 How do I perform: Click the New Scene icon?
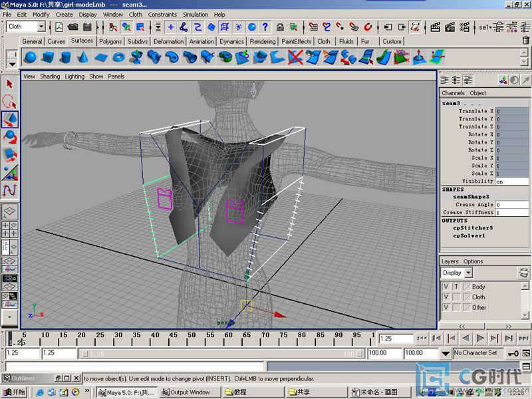point(59,27)
